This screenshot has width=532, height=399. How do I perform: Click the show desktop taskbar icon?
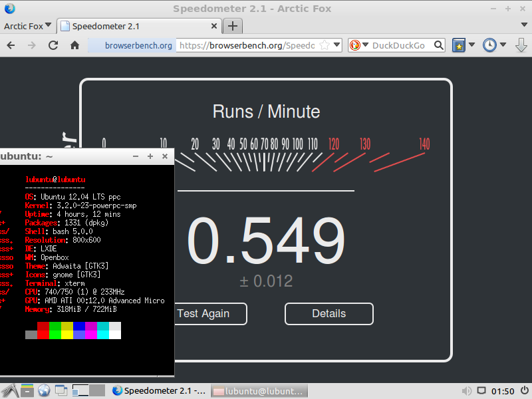[61, 391]
